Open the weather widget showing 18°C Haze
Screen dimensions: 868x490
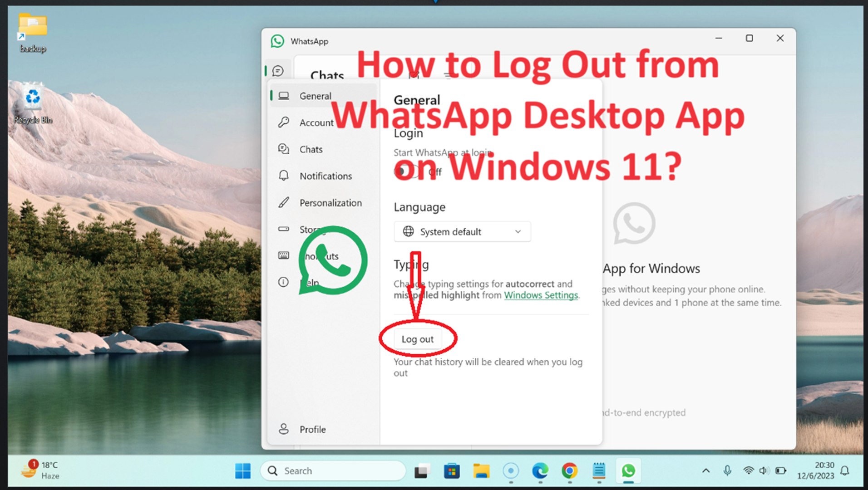(40, 470)
